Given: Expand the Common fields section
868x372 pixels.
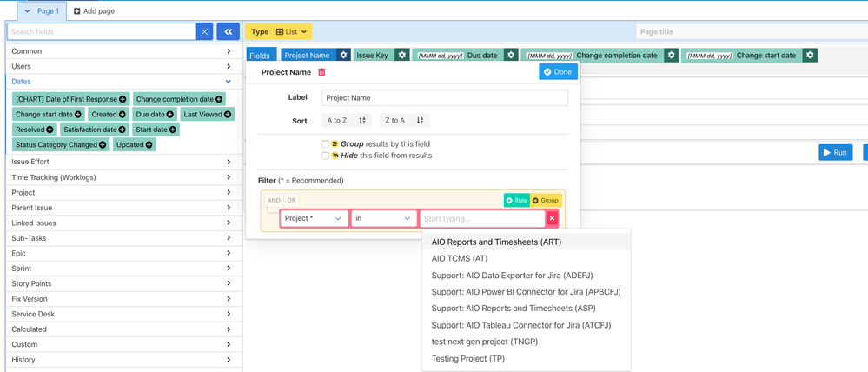Looking at the screenshot, I should tap(124, 51).
